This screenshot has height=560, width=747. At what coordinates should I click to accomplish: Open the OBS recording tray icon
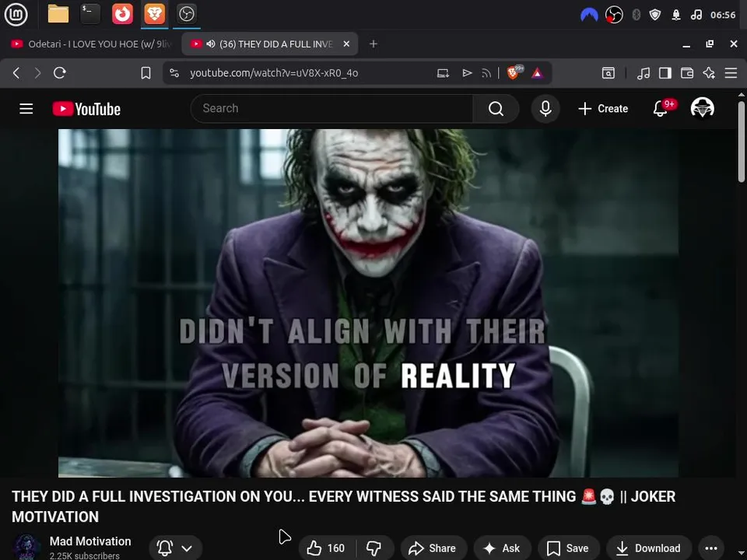614,16
